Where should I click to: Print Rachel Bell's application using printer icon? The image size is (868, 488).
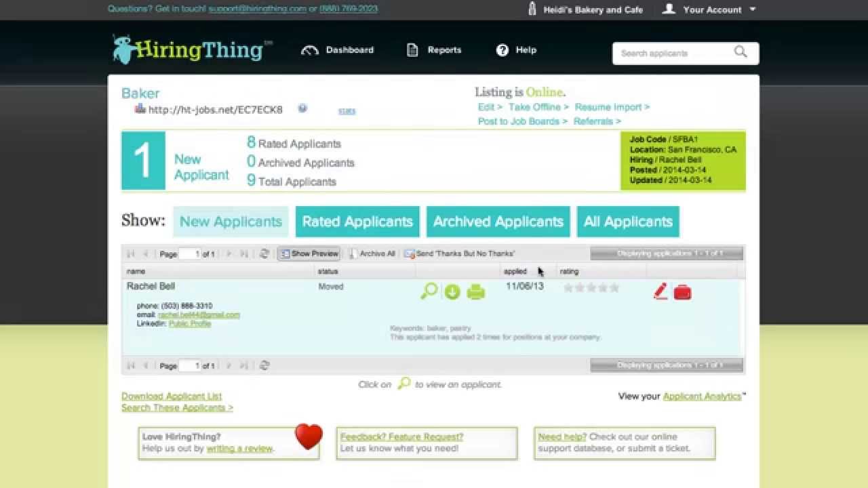476,291
